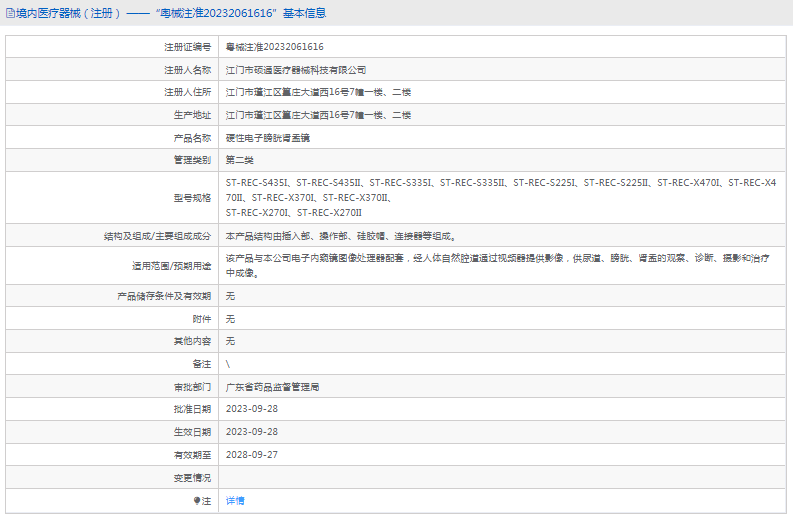Click the 其他内容 label
The width and height of the screenshot is (793, 522).
point(192,341)
